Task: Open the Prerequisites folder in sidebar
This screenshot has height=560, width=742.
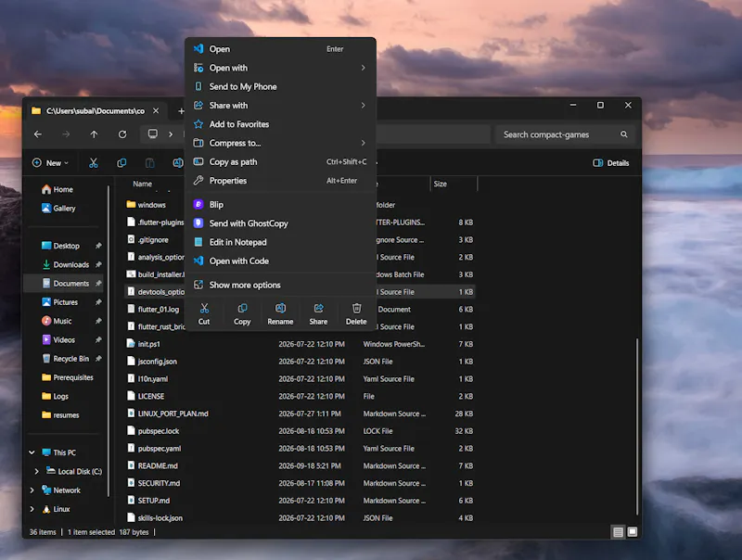Action: point(68,377)
